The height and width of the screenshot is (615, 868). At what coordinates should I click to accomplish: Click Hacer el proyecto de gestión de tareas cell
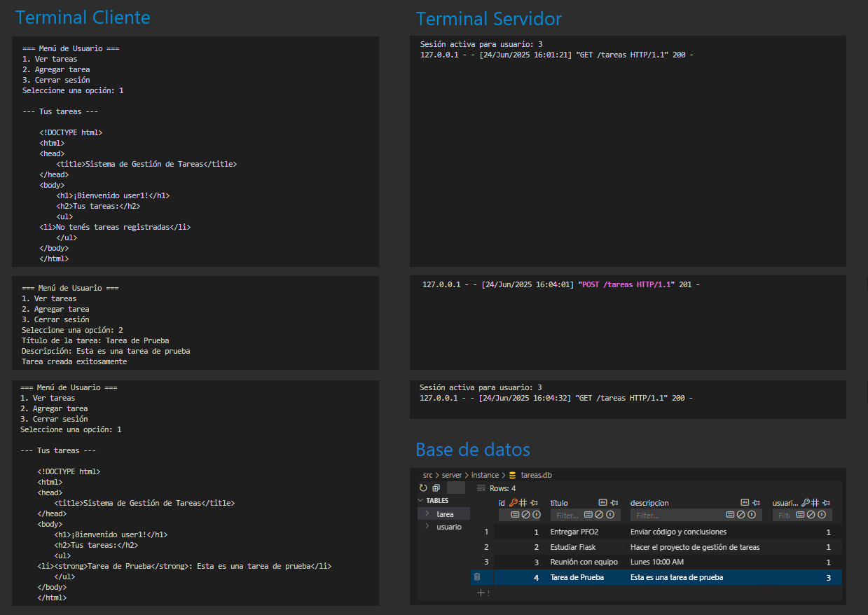(695, 547)
